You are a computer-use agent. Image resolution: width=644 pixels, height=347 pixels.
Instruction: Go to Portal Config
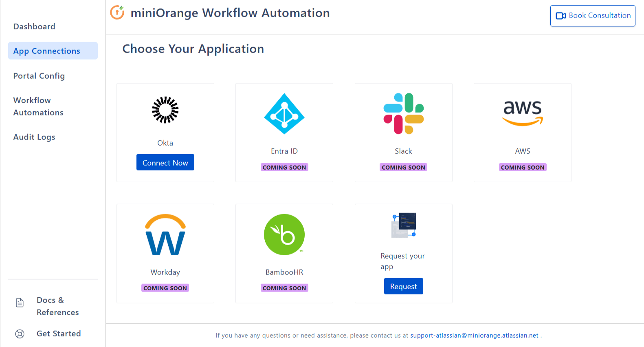(39, 76)
